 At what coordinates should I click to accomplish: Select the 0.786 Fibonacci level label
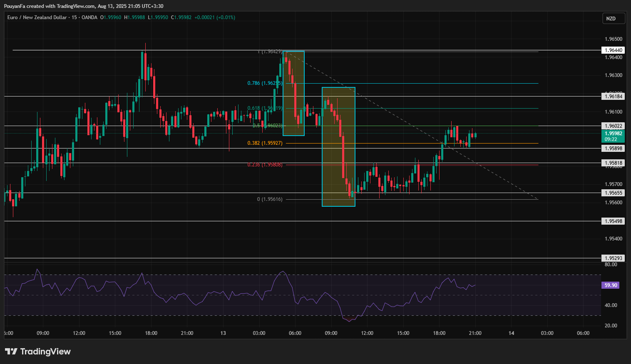[x=265, y=83]
